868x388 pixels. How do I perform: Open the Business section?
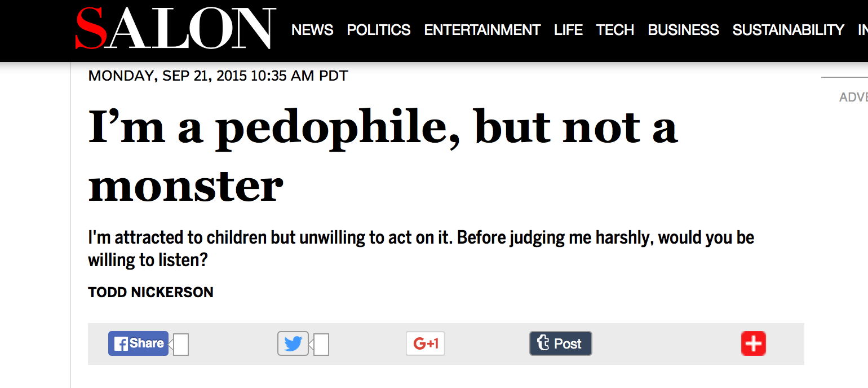684,30
